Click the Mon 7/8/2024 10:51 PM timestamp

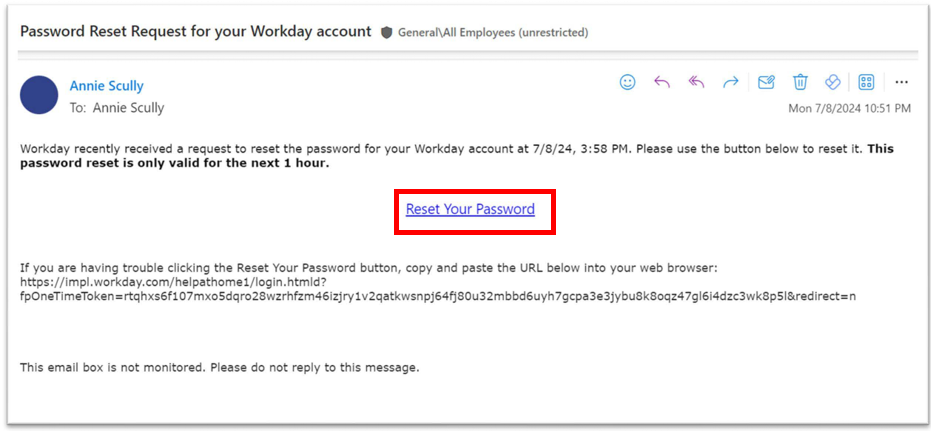(849, 108)
